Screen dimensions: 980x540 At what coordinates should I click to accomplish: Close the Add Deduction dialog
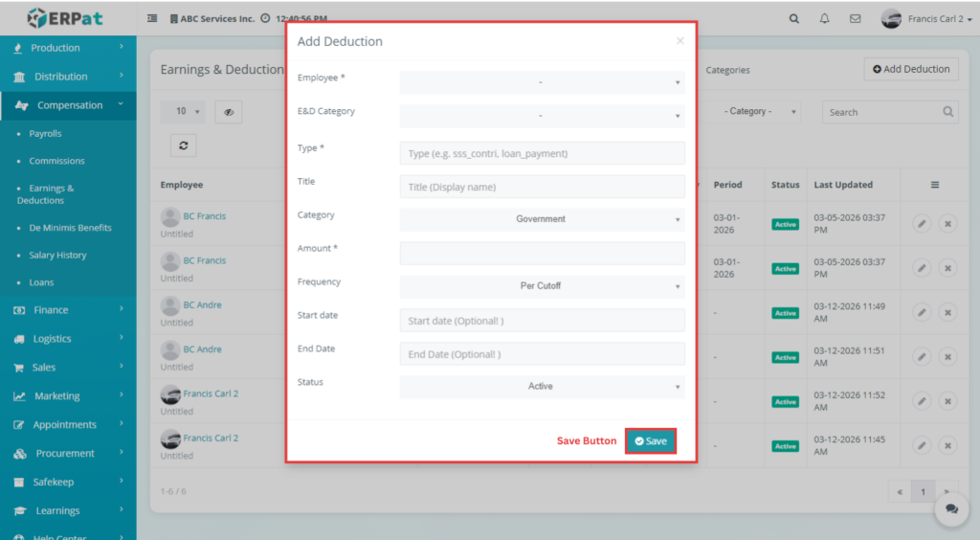(x=679, y=41)
